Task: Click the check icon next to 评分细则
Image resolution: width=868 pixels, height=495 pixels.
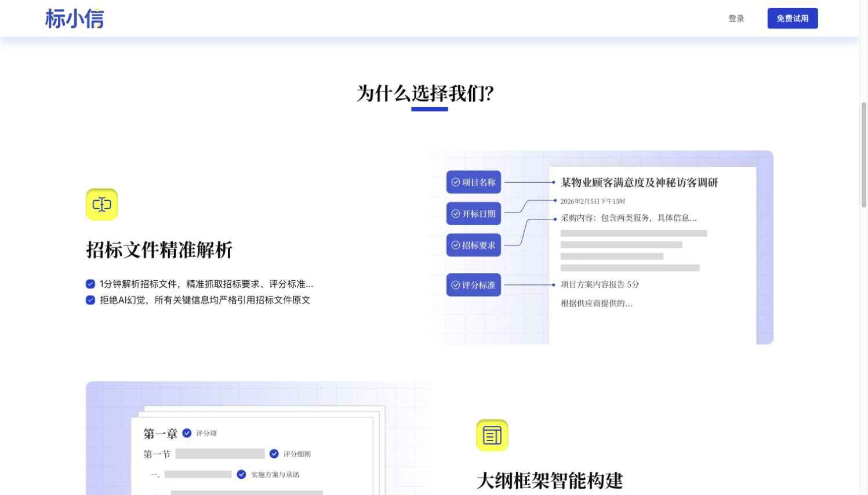Action: pos(274,454)
